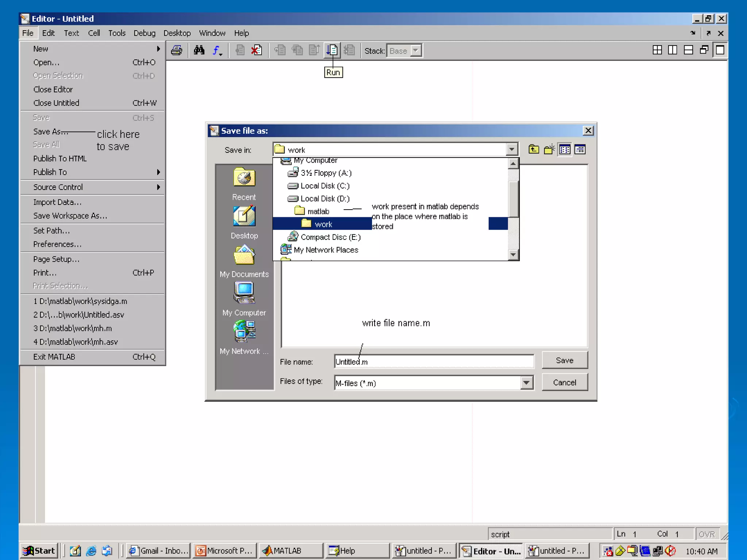The height and width of the screenshot is (560, 747).
Task: Click the File name text field
Action: click(x=434, y=362)
